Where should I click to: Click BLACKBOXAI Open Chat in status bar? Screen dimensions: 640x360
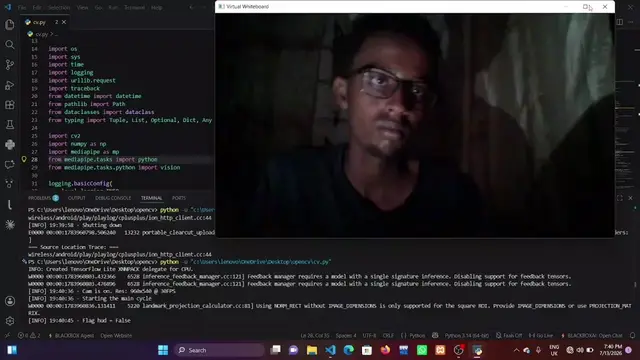click(x=592, y=336)
